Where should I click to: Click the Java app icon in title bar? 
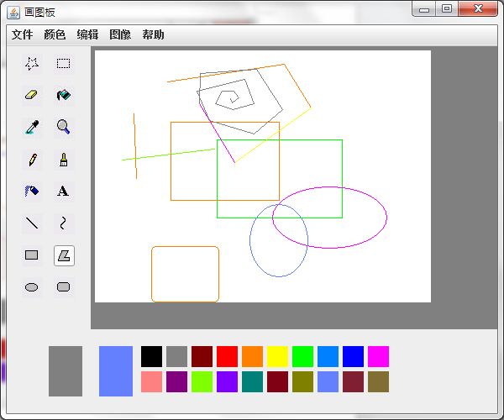(x=13, y=13)
